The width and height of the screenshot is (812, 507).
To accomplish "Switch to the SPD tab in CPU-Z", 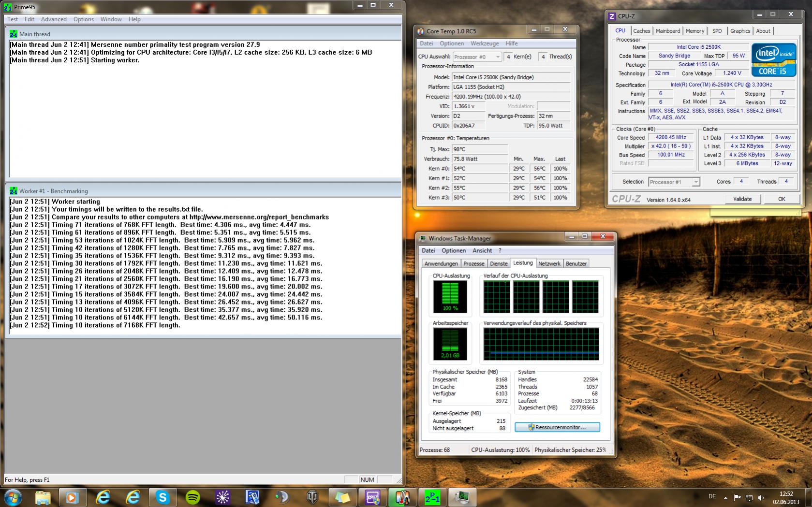I will point(717,31).
